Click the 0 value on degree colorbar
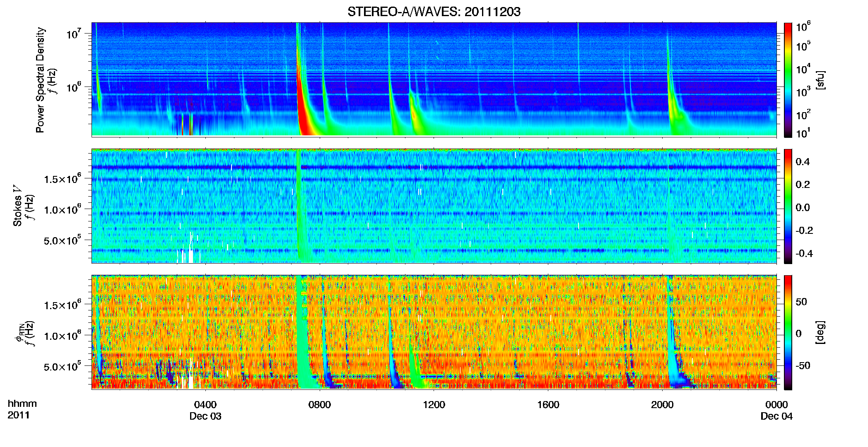The height and width of the screenshot is (447, 868). tap(798, 333)
